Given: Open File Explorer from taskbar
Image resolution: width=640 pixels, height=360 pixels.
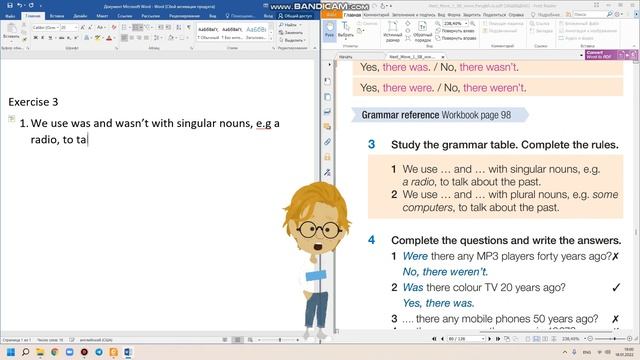Looking at the screenshot, I should point(40,352).
